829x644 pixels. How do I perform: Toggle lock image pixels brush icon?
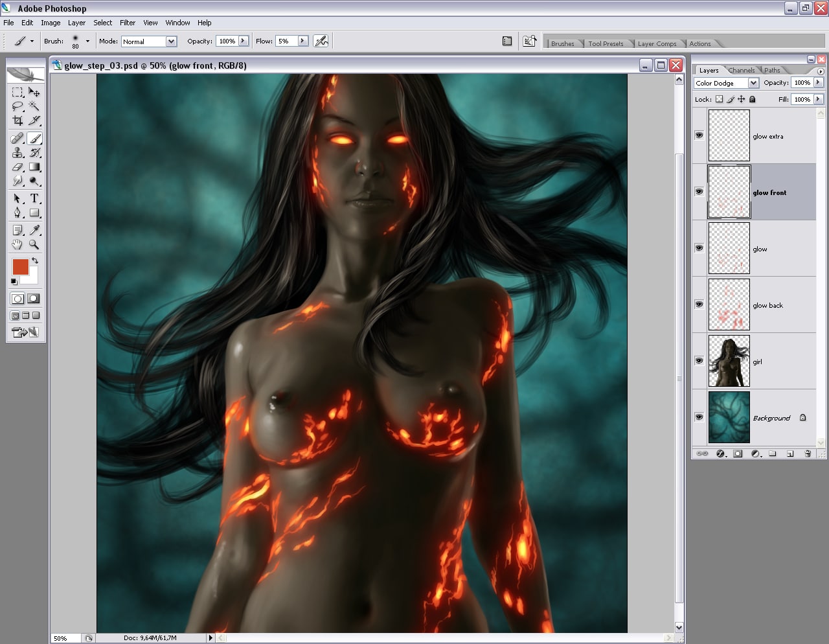(x=731, y=99)
